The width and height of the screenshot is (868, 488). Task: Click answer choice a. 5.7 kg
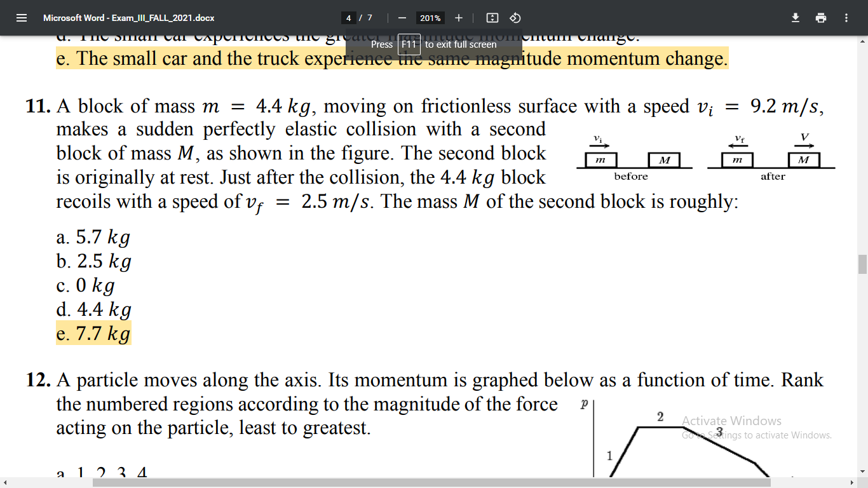[93, 236]
